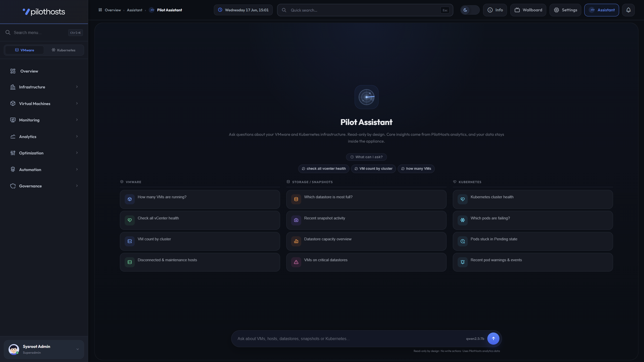This screenshot has height=362, width=644.
Task: Expand the Infrastructure menu chevron
Action: tap(77, 87)
